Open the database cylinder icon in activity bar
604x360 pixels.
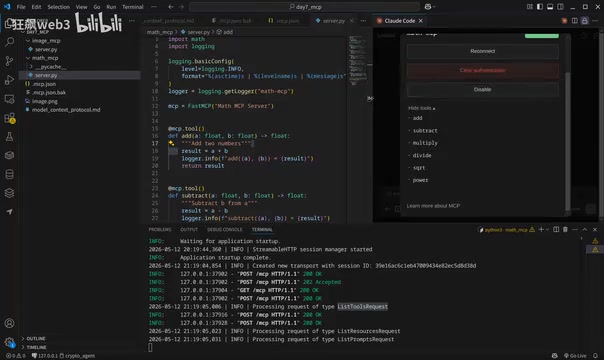pos(9,174)
